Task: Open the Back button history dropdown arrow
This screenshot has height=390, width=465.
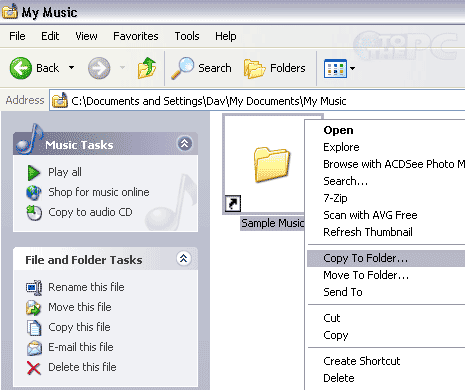Action: point(71,68)
